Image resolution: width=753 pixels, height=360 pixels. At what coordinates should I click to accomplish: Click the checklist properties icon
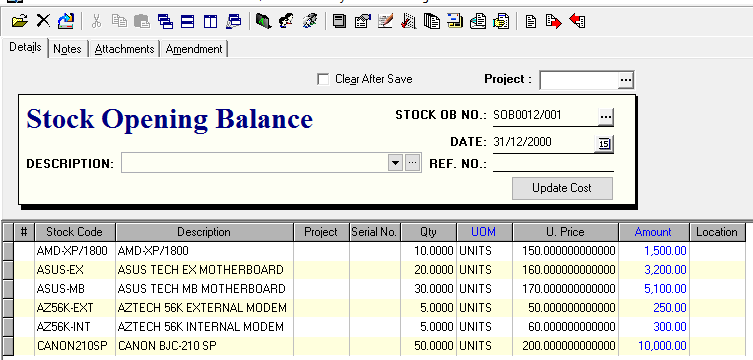coord(363,21)
